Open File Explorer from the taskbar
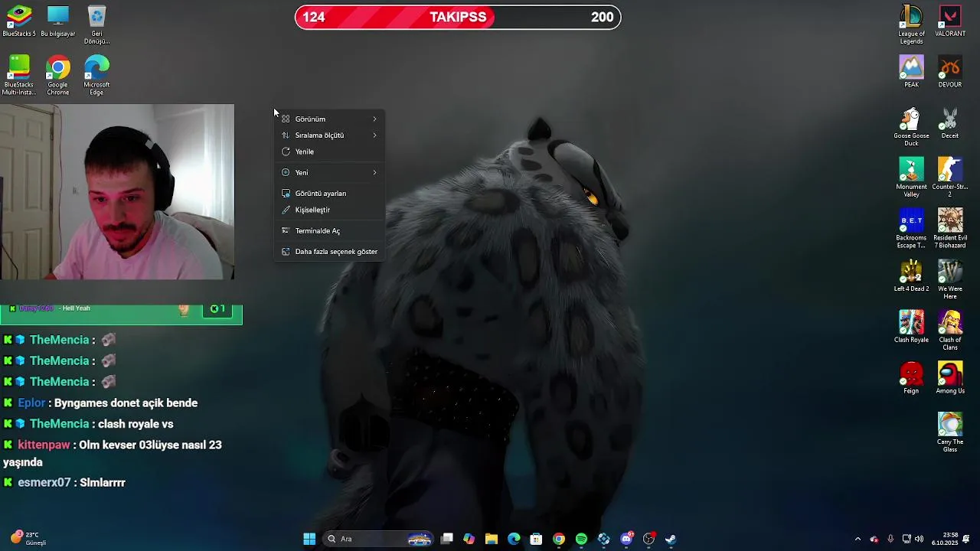 pyautogui.click(x=492, y=539)
